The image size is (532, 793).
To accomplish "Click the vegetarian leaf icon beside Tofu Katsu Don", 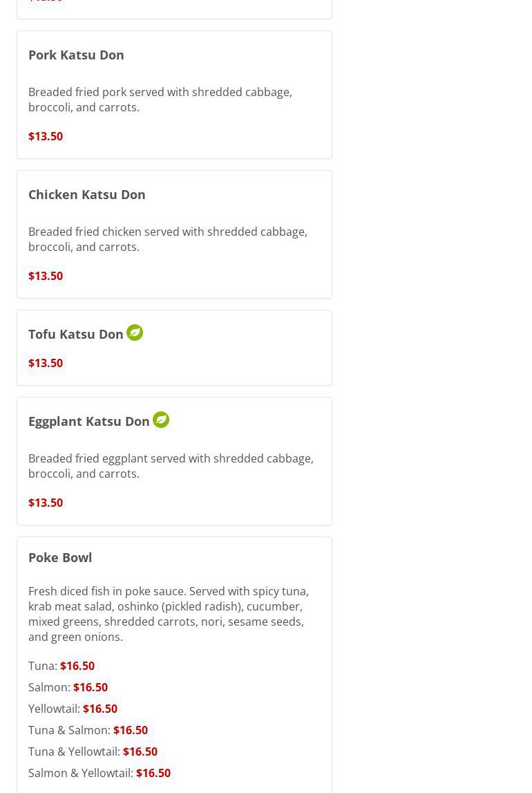I will tap(135, 333).
